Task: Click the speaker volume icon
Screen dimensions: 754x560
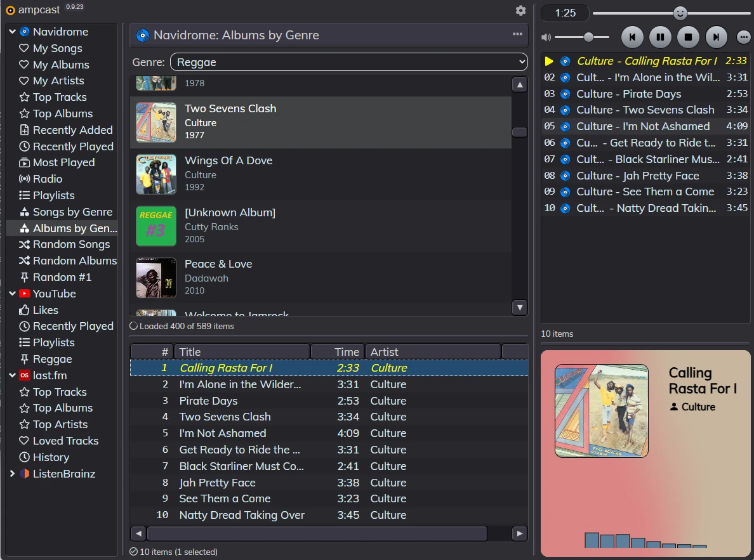Action: 546,37
